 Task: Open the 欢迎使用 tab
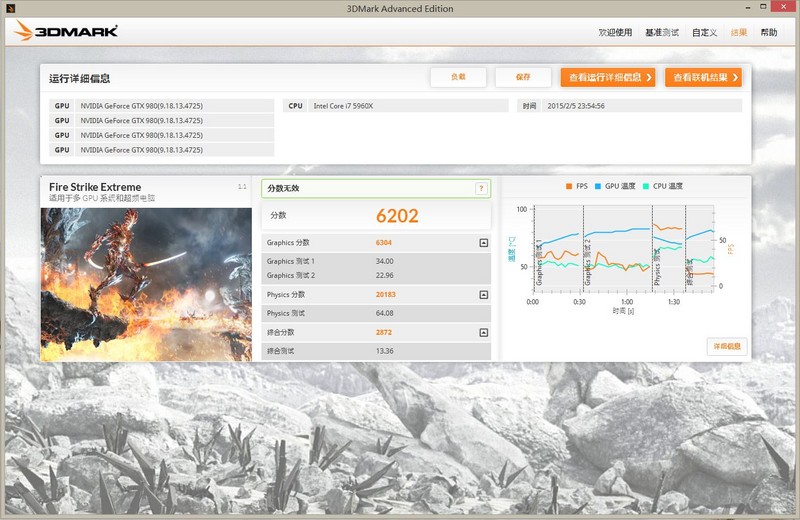point(615,33)
